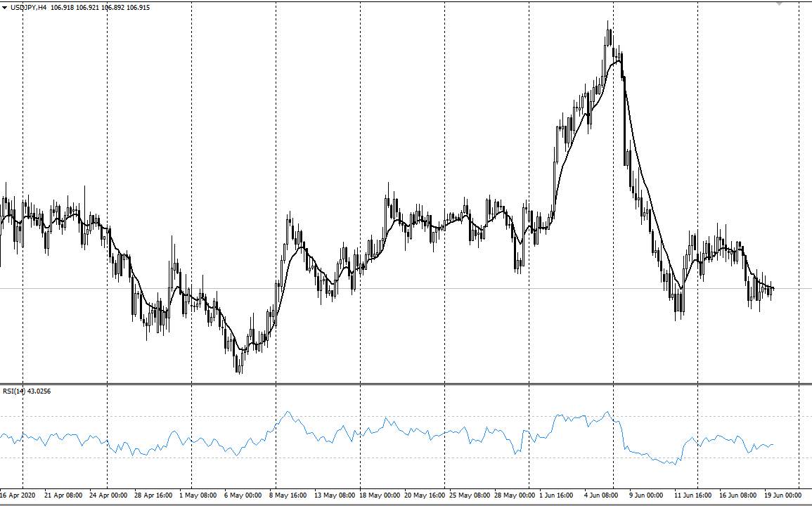Click the 16 Apr 2020 date label
Screen dimensions: 812x506
[18, 495]
